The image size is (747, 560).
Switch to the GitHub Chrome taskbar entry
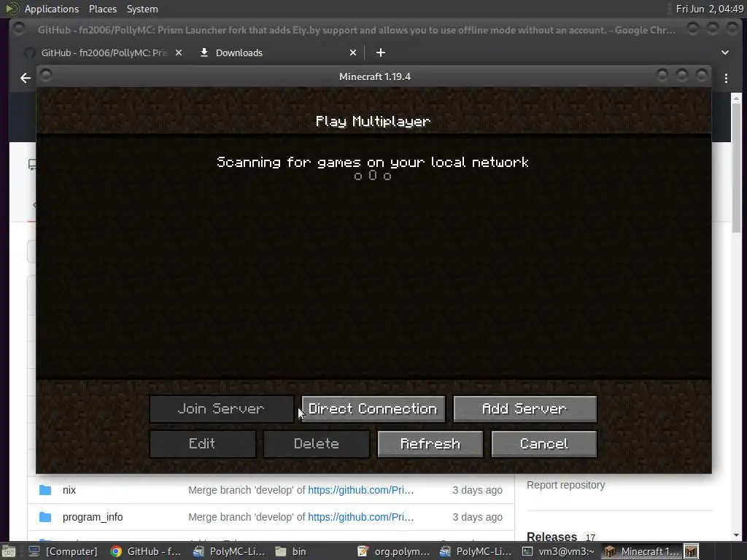point(145,551)
